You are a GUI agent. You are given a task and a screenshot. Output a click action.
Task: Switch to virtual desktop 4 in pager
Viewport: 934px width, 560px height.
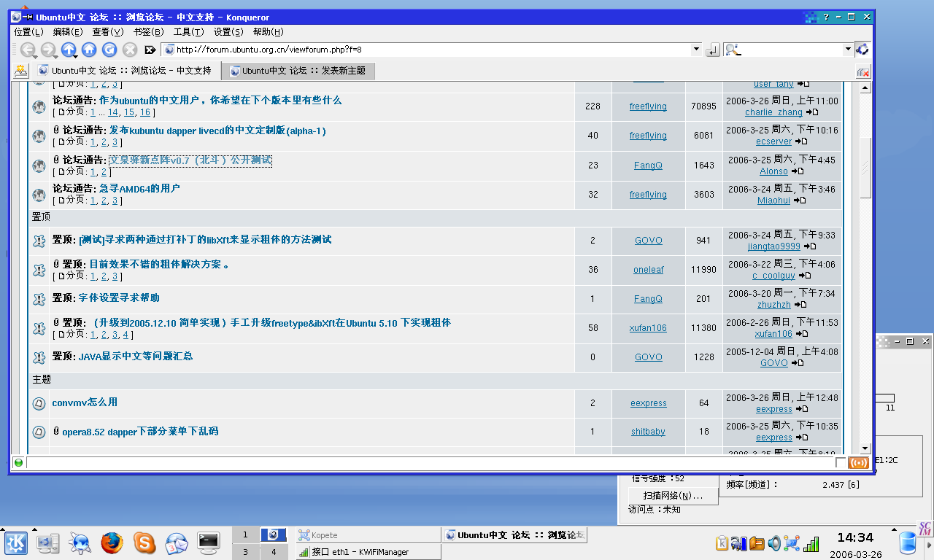[x=274, y=552]
